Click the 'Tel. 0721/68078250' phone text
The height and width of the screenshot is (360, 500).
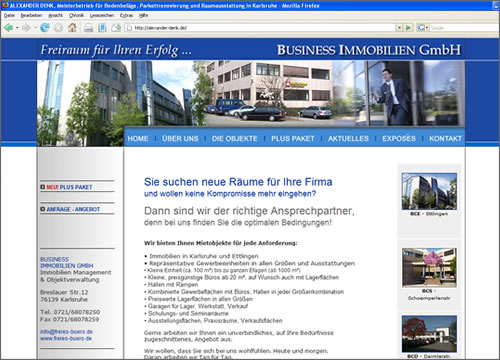pos(70,312)
